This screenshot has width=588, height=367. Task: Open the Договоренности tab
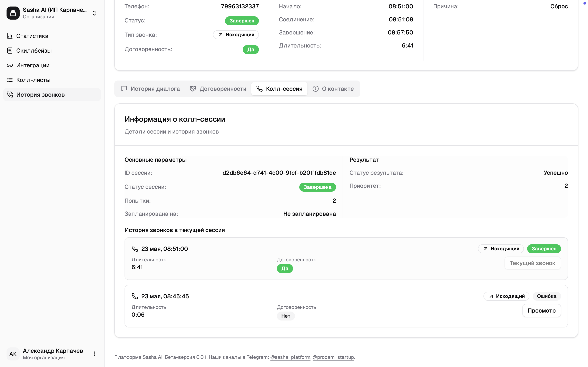[218, 89]
